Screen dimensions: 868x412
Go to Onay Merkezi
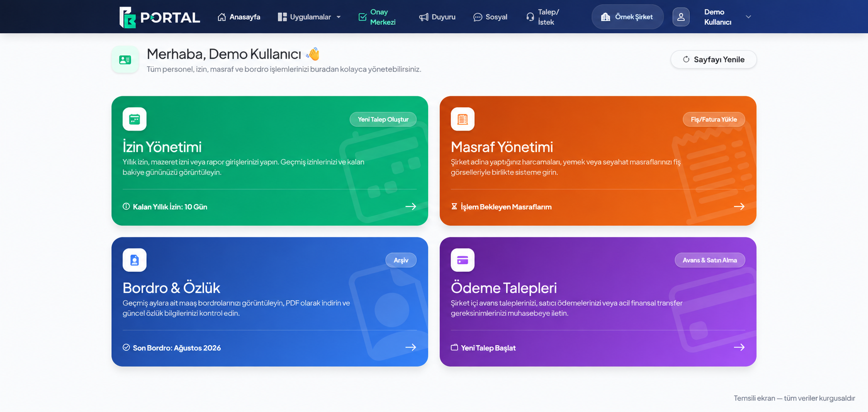[377, 17]
